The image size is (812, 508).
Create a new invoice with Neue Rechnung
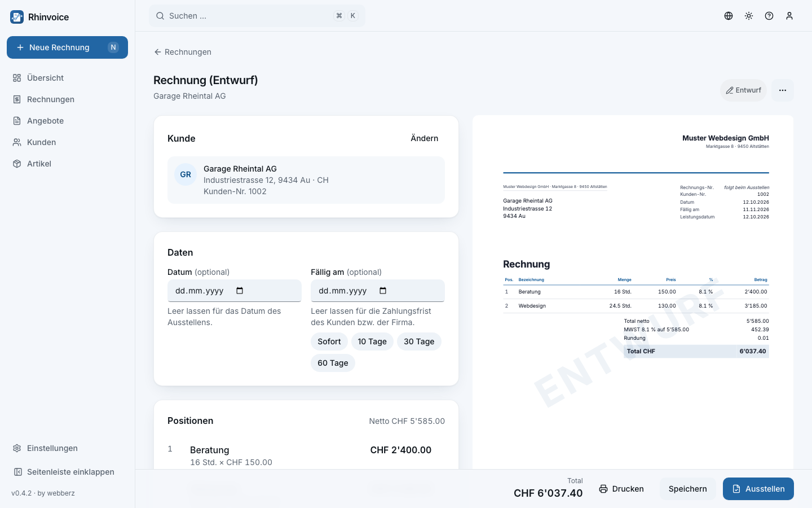click(67, 47)
